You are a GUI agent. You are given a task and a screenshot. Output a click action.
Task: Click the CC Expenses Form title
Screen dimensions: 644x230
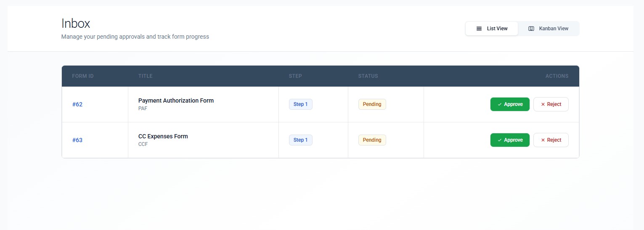coord(163,136)
